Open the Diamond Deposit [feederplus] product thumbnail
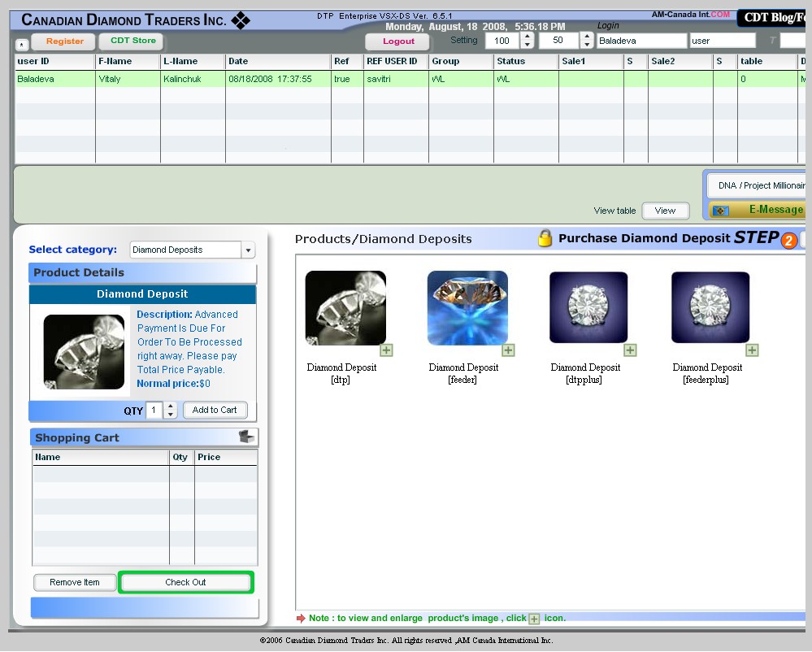 point(710,307)
